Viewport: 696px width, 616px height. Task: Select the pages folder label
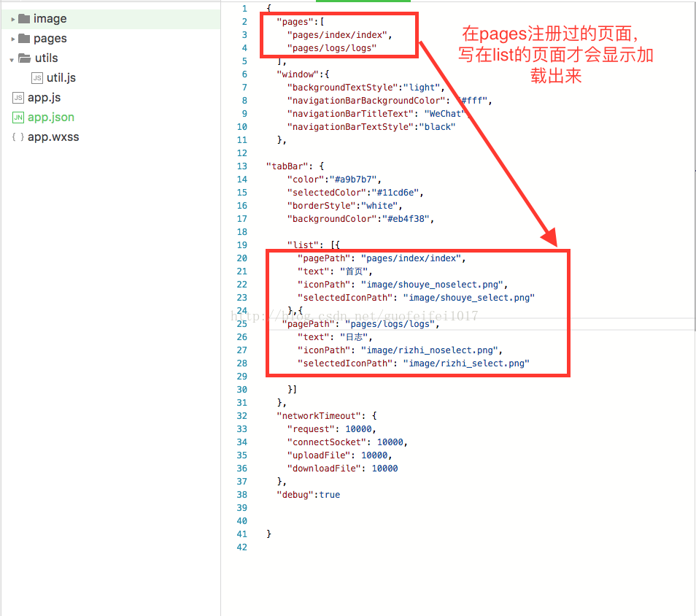point(50,39)
